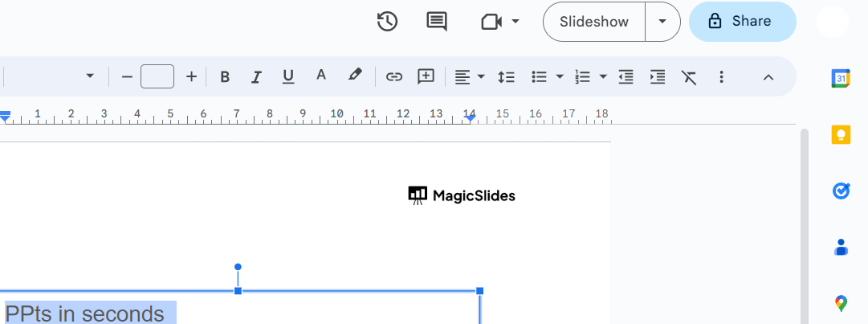
Task: Click the Share button
Action: point(742,22)
